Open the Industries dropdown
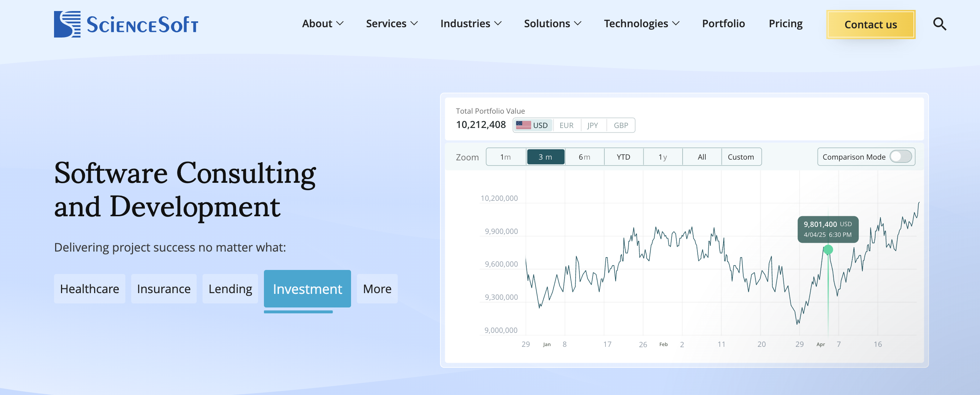Screen dimensions: 980x395 tap(471, 24)
